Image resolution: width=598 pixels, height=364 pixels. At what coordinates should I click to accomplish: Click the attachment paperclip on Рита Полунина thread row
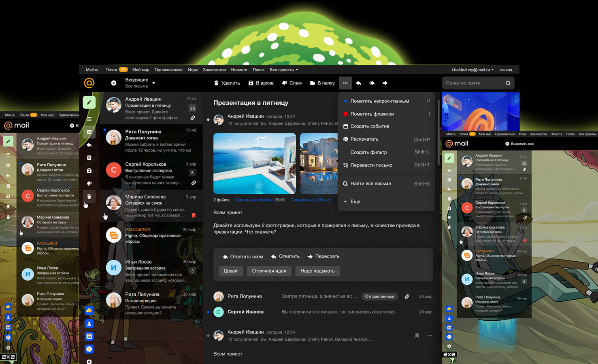[407, 296]
